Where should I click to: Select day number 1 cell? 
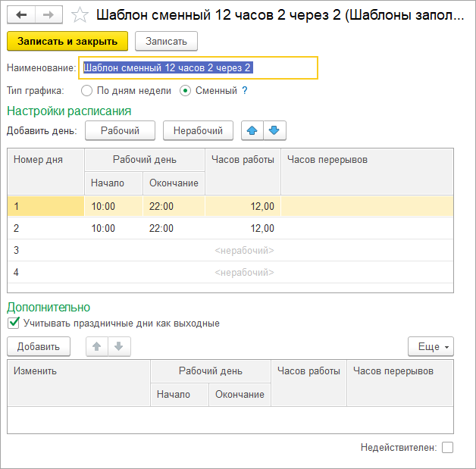[45, 206]
